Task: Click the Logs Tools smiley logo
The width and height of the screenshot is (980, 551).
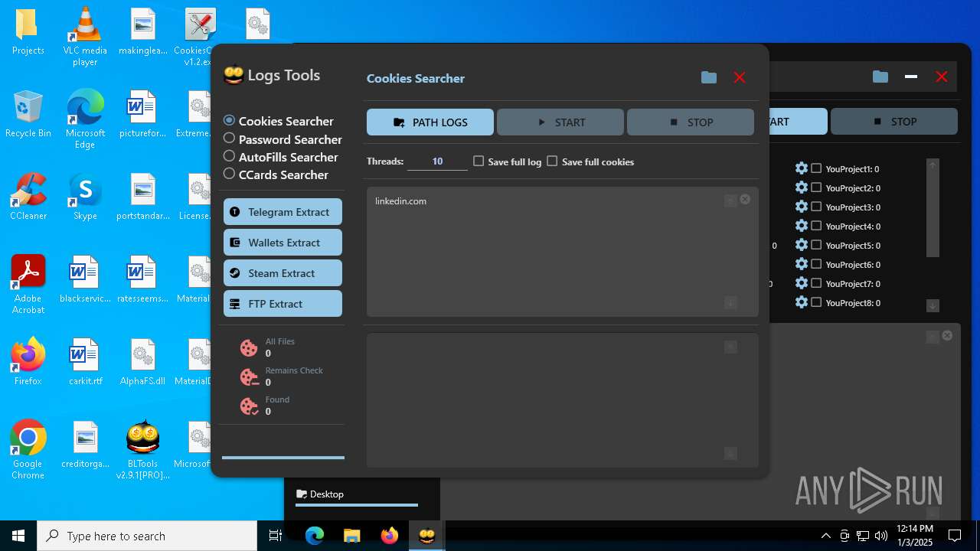Action: pos(233,75)
